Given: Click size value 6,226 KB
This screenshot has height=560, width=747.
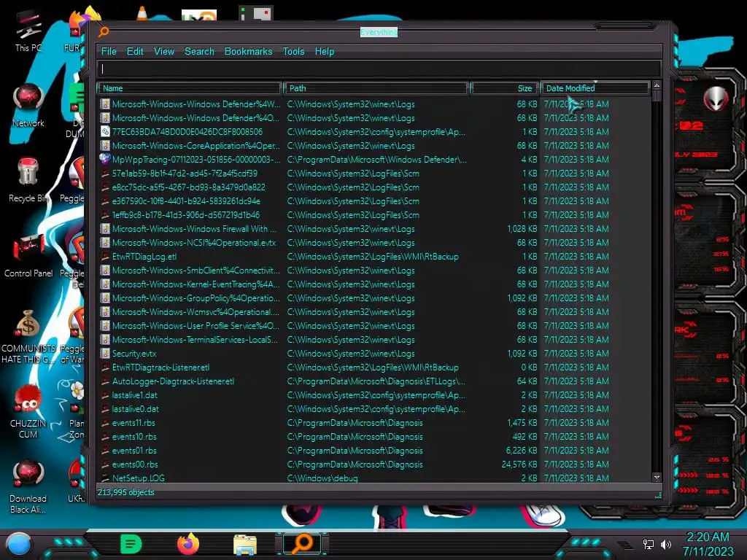Looking at the screenshot, I should click(x=521, y=450).
